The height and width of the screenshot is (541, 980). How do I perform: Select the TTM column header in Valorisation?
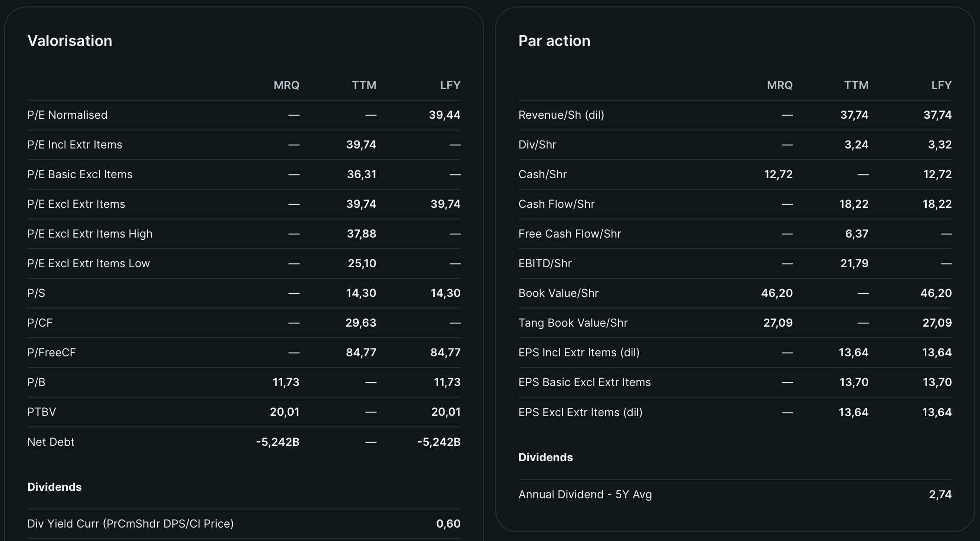364,85
